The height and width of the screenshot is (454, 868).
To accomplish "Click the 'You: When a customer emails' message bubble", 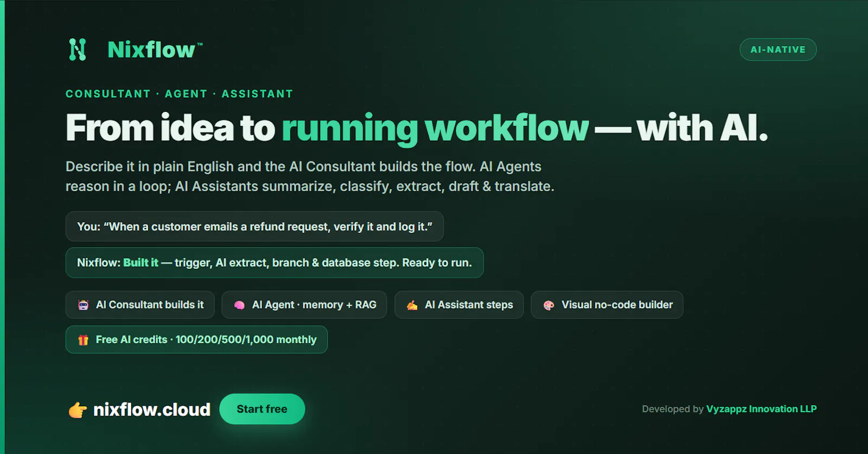I will [254, 226].
